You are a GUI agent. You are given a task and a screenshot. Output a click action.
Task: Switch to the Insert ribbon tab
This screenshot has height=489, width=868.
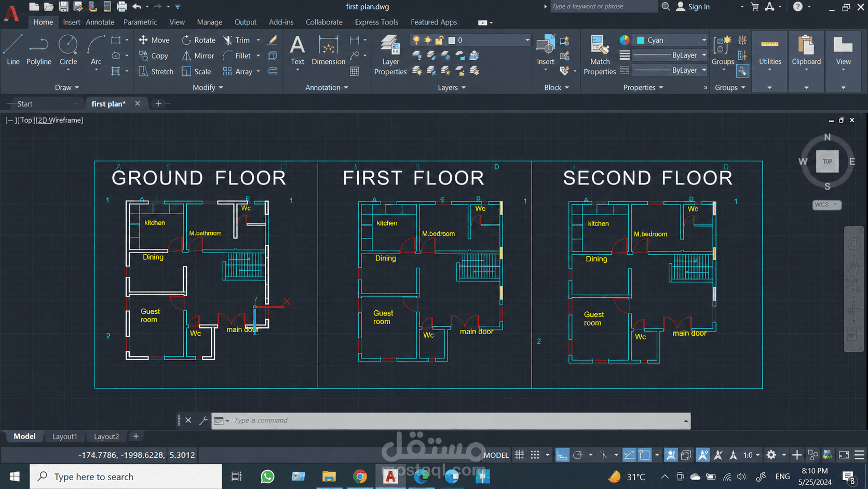[x=72, y=22]
